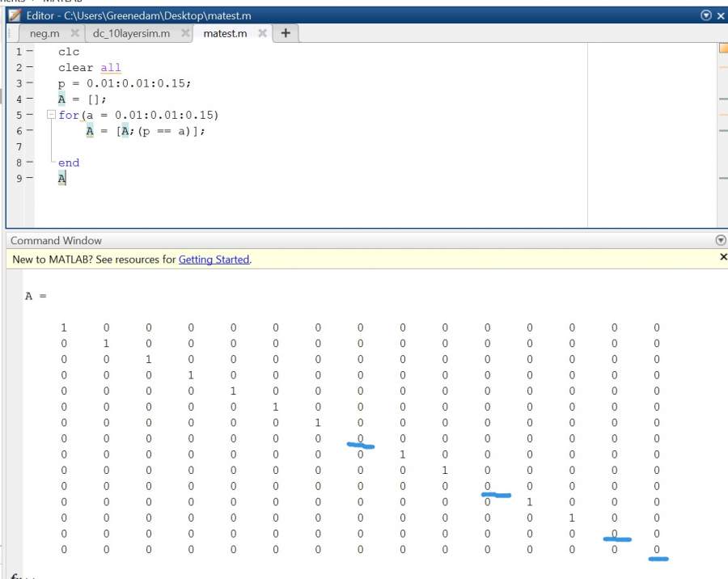Set breakpoint on line 2 dash
Screen dimensions: 728x579
coord(30,67)
